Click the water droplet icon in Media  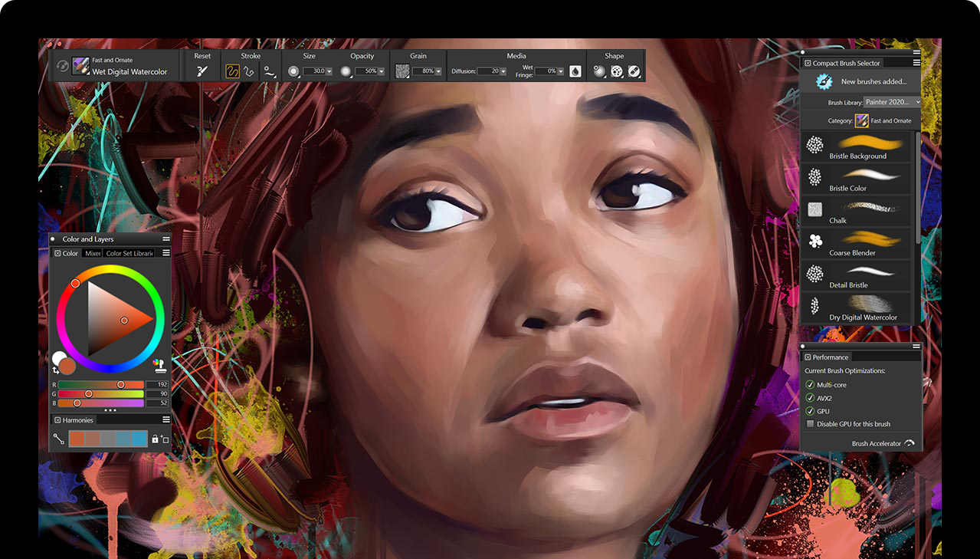(x=575, y=71)
